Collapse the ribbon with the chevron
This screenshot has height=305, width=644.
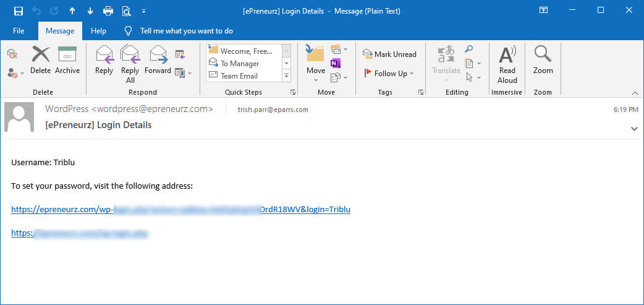(635, 93)
